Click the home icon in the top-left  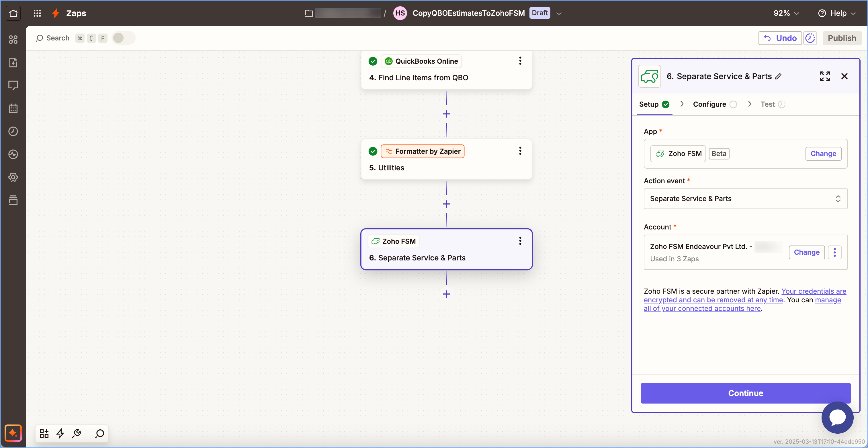pyautogui.click(x=13, y=13)
